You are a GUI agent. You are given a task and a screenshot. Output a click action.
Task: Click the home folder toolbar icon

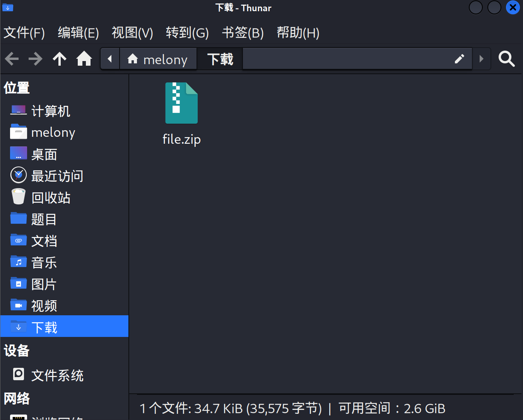click(x=84, y=59)
